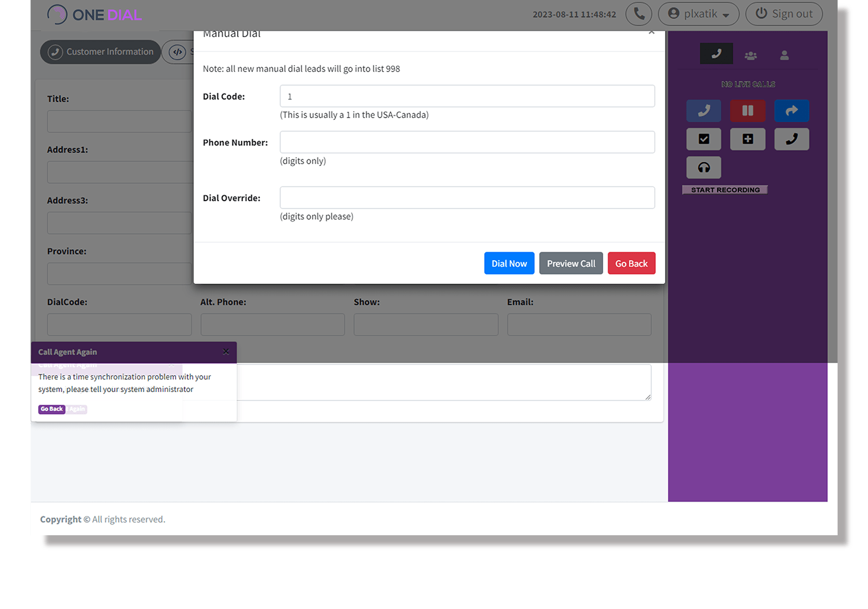Select the phone tab in the purple sidebar

[x=716, y=54]
